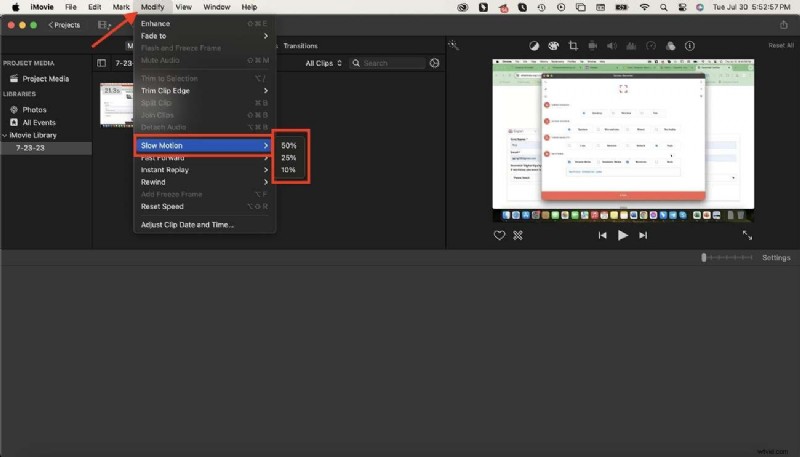
Task: Open the Edit menu
Action: (x=94, y=7)
